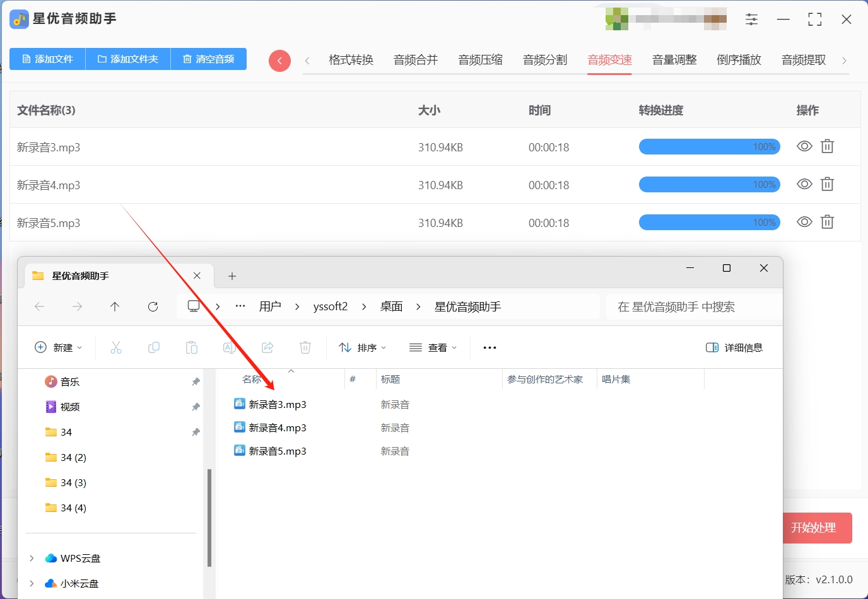Switch to the 格式转换 tab
868x599 pixels.
tap(351, 60)
